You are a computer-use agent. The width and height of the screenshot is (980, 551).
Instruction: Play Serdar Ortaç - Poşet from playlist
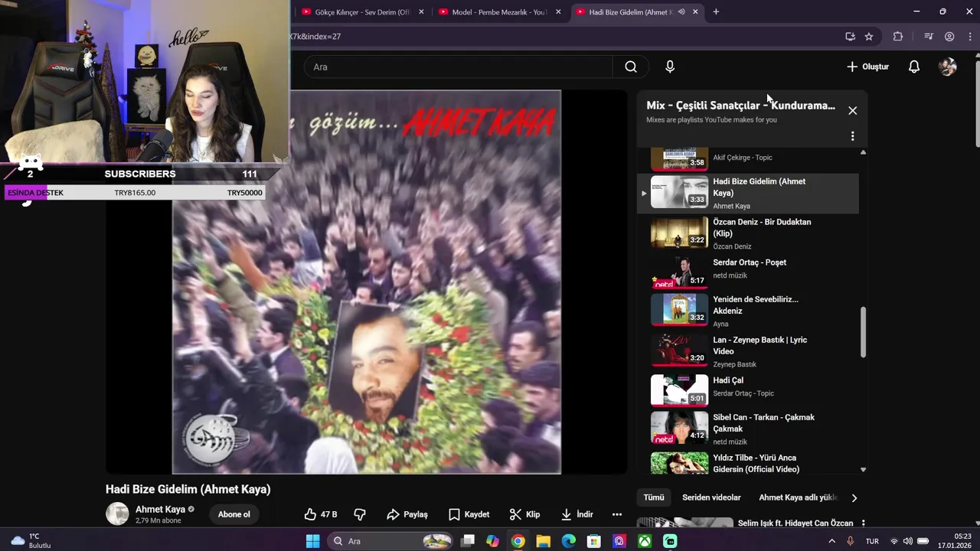pos(748,271)
